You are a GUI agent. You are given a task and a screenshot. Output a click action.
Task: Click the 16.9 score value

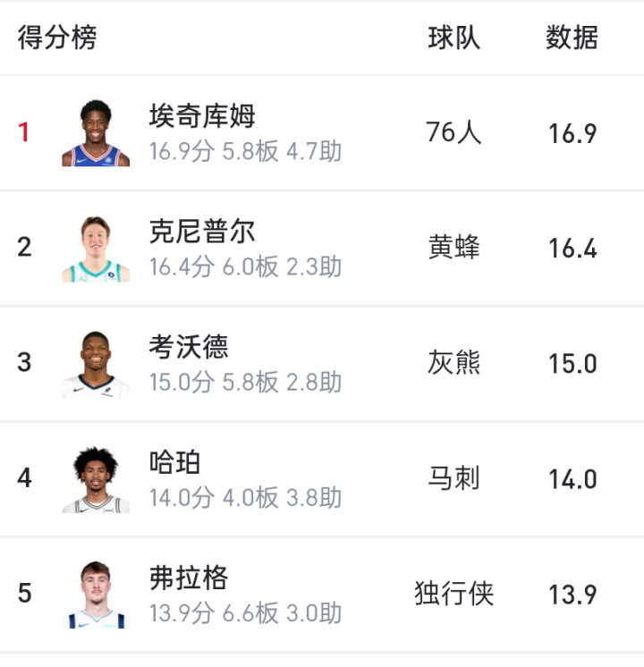point(572,133)
